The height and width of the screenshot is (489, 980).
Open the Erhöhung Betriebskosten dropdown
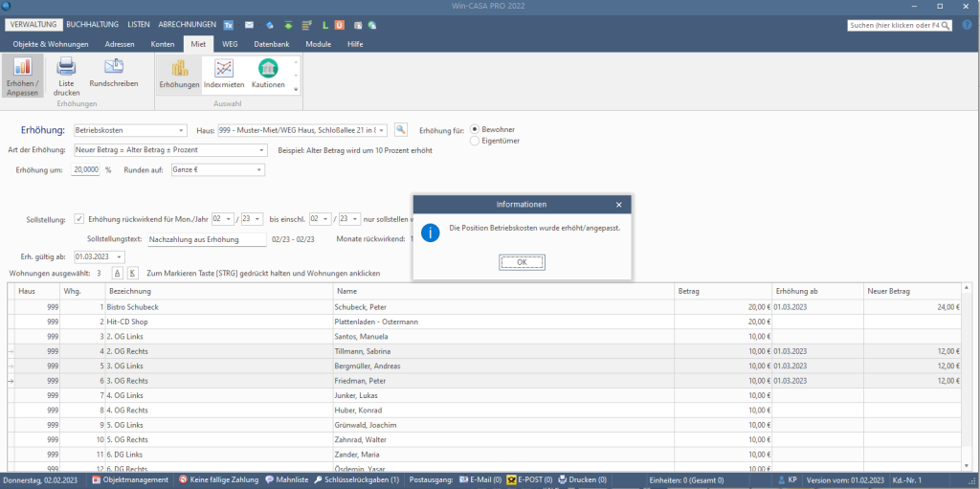click(x=181, y=130)
